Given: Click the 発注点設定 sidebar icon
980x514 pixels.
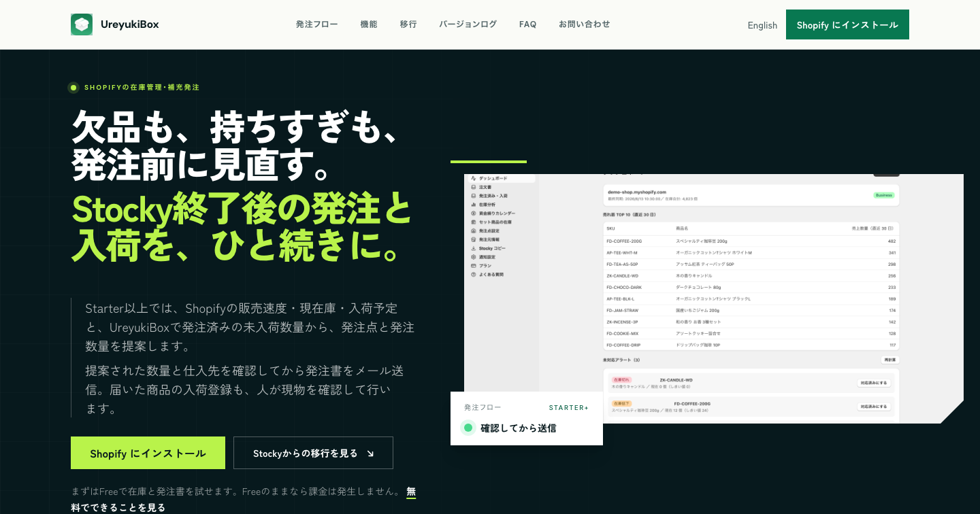Looking at the screenshot, I should pyautogui.click(x=473, y=231).
